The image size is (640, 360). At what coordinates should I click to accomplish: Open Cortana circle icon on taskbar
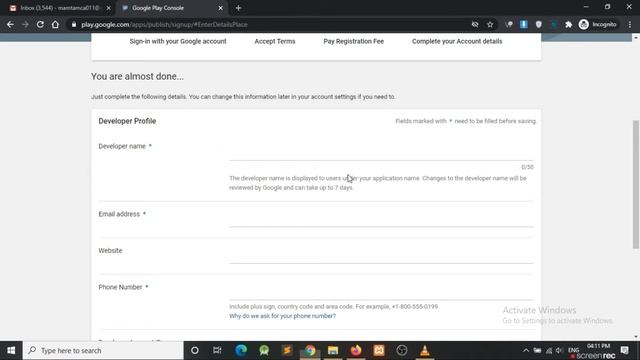[x=195, y=350]
